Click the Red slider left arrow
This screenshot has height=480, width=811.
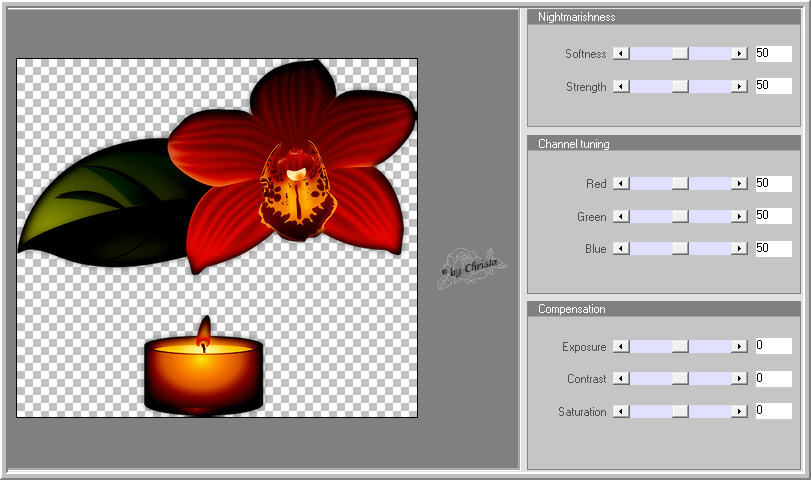(621, 183)
